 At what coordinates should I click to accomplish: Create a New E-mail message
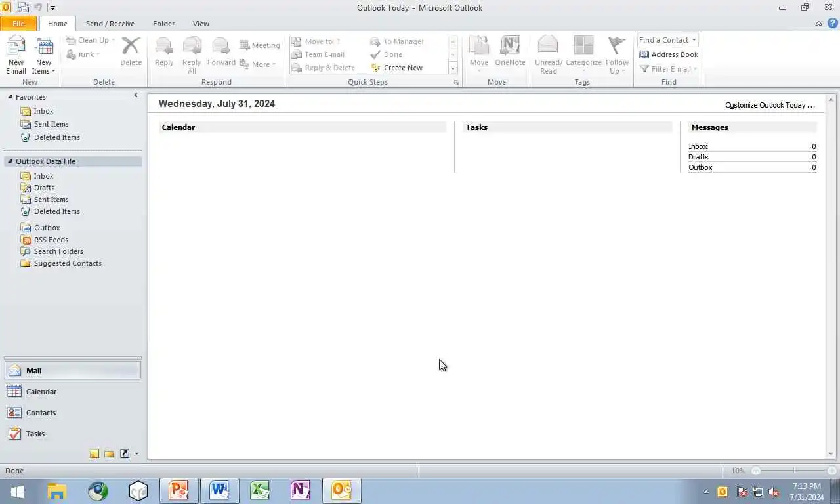tap(16, 55)
